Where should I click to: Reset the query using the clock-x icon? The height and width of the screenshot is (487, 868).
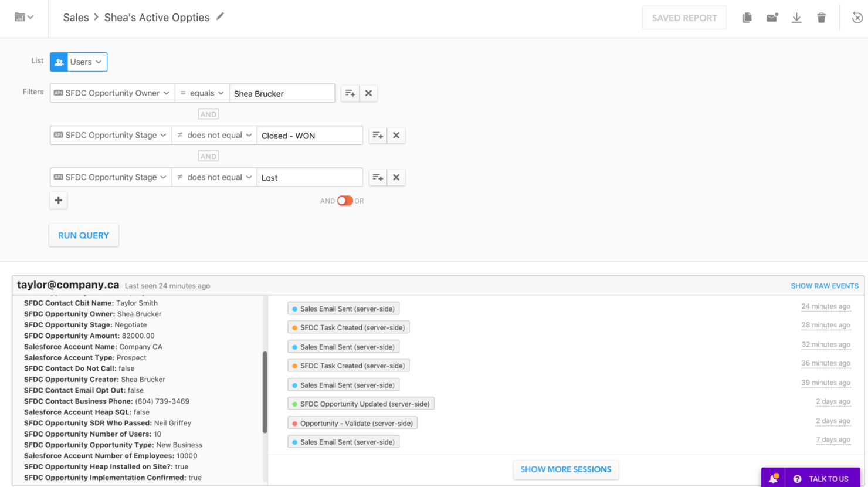(857, 18)
